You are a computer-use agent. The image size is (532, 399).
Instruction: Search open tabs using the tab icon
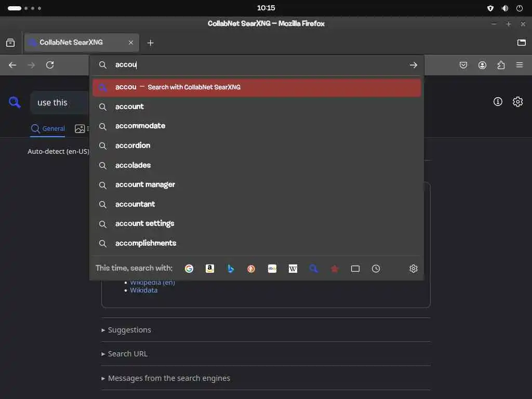pyautogui.click(x=355, y=269)
